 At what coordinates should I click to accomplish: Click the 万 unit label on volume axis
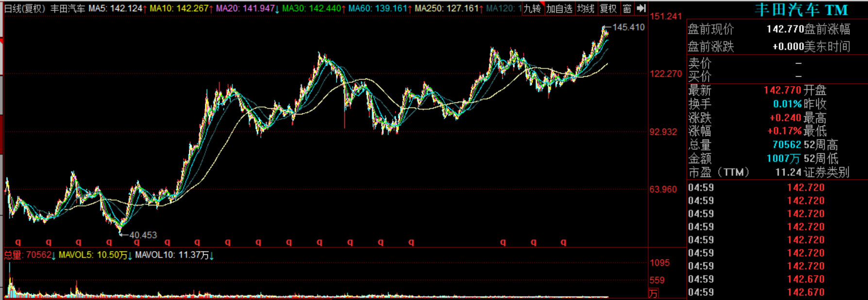[x=653, y=293]
